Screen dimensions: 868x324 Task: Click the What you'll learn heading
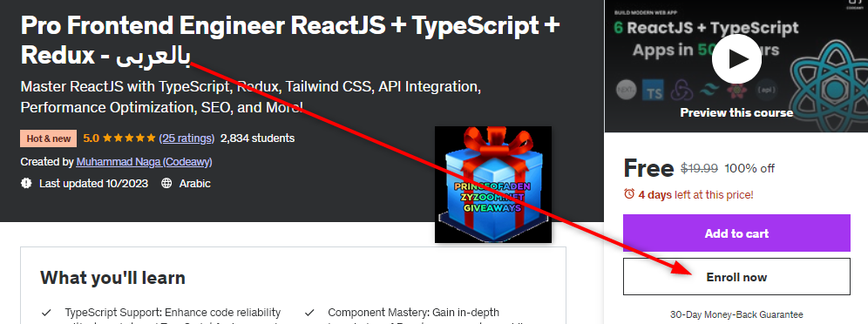[113, 278]
